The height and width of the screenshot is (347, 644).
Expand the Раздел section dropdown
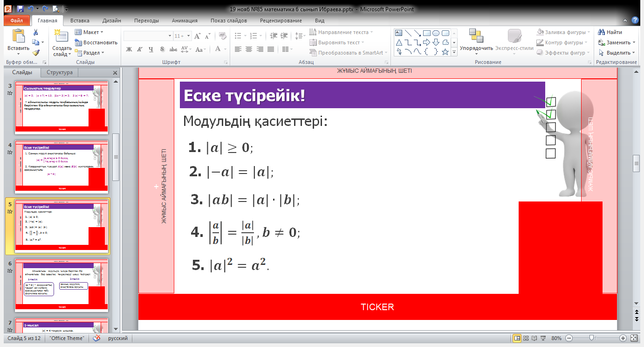click(x=89, y=53)
